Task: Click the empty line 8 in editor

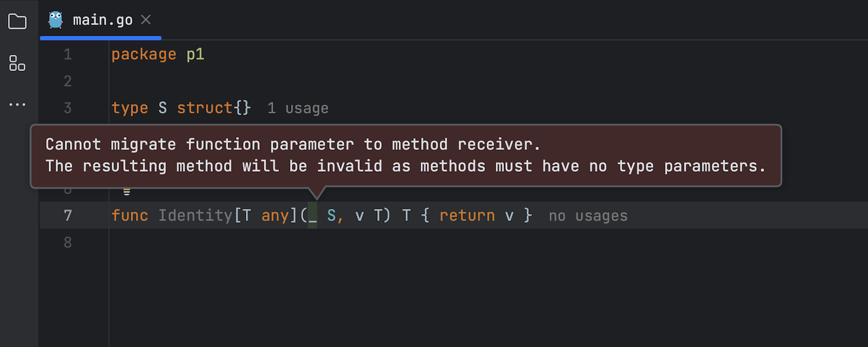Action: (451, 242)
